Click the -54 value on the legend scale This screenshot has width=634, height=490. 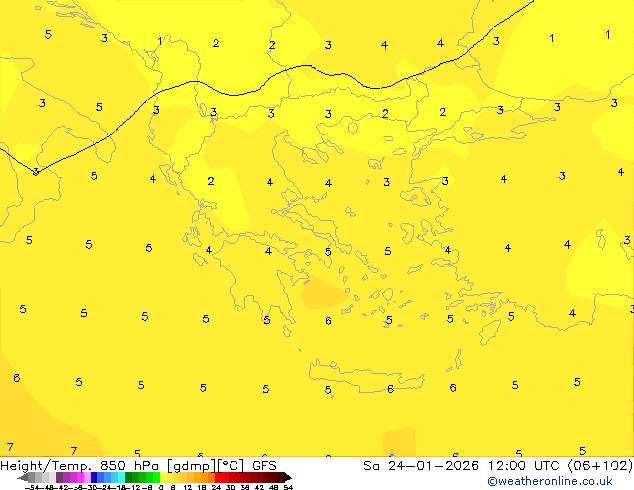[x=32, y=487]
